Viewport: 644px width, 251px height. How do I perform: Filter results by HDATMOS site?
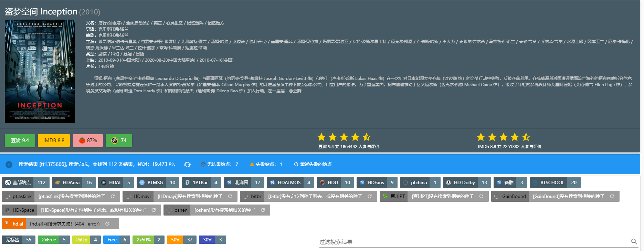291,182
